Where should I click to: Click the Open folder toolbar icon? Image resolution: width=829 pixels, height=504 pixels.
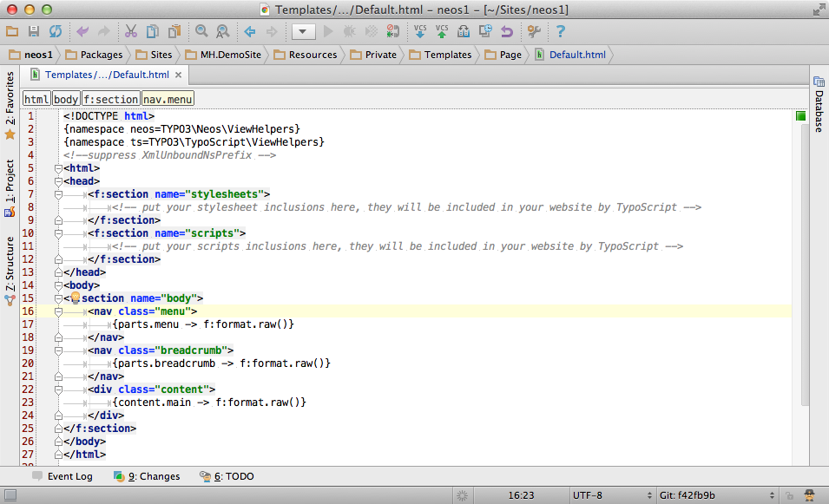[11, 32]
